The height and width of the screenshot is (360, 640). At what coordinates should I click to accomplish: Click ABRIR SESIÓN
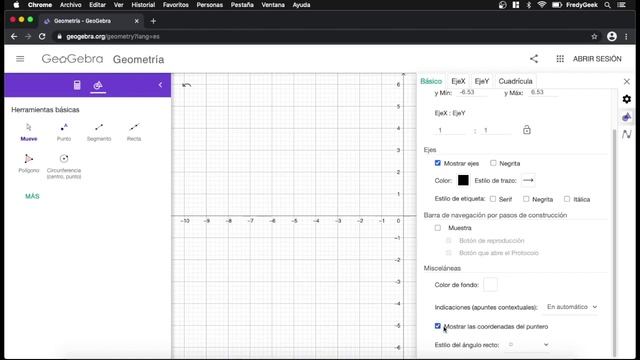click(597, 59)
